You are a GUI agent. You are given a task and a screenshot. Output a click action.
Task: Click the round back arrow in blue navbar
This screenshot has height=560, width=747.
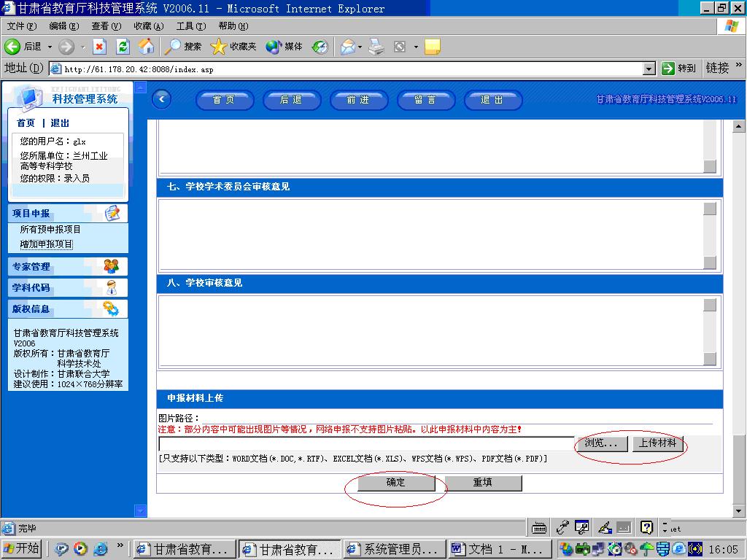coord(161,99)
